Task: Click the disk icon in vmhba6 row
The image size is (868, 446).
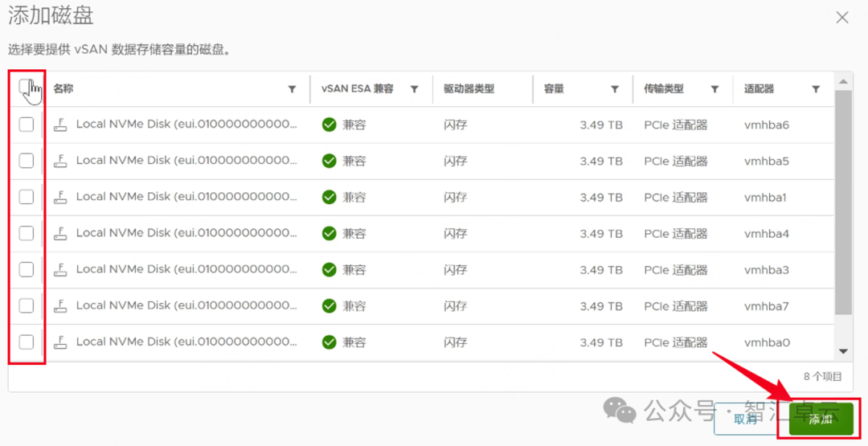Action: 60,125
